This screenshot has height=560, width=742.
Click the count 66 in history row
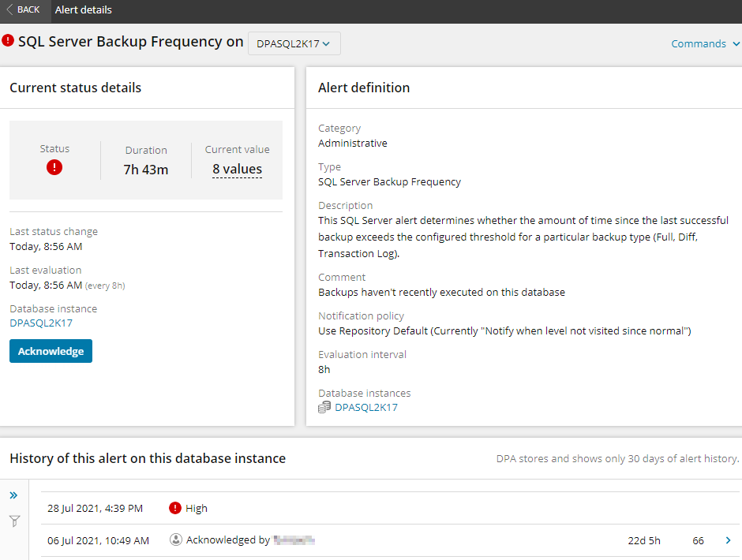(698, 540)
